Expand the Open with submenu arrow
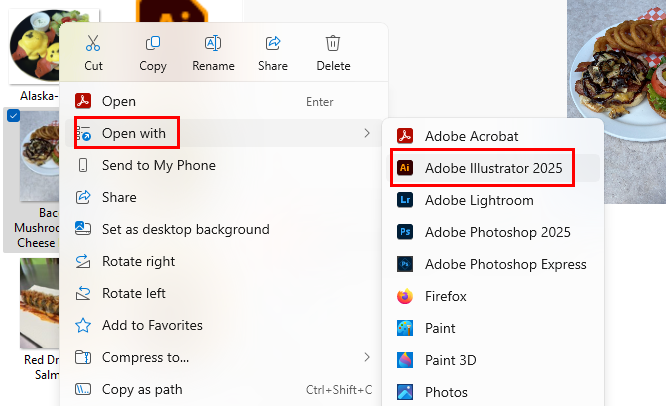The image size is (666, 406). [367, 133]
